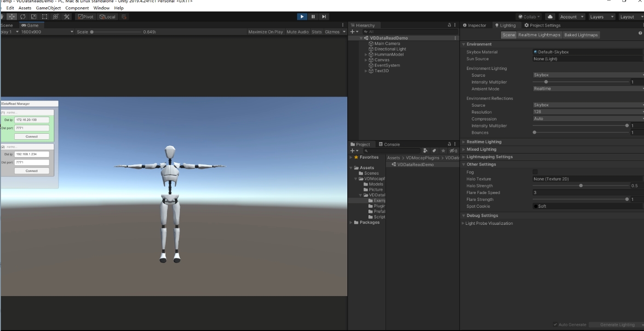Click the Lighting help icon
644x331 pixels.
pos(640,33)
